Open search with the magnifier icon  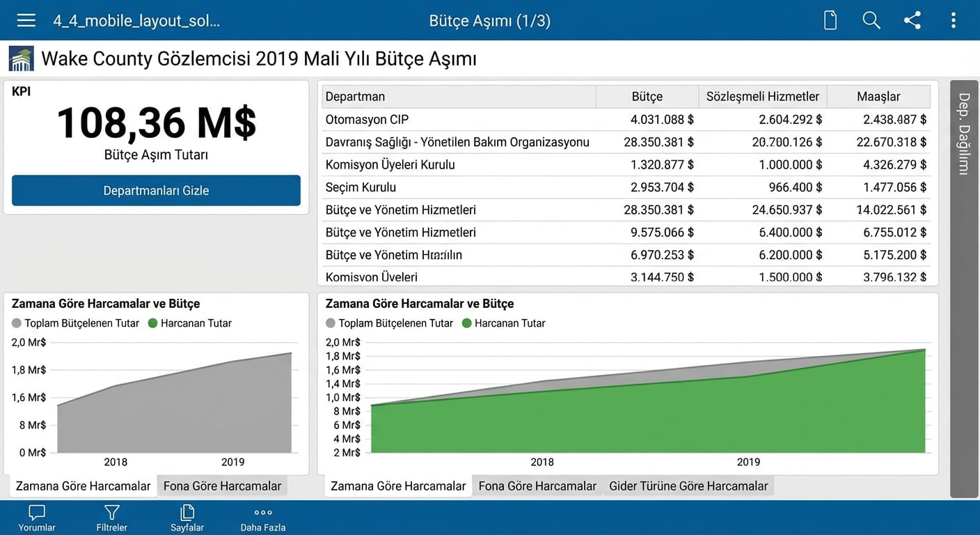[871, 20]
